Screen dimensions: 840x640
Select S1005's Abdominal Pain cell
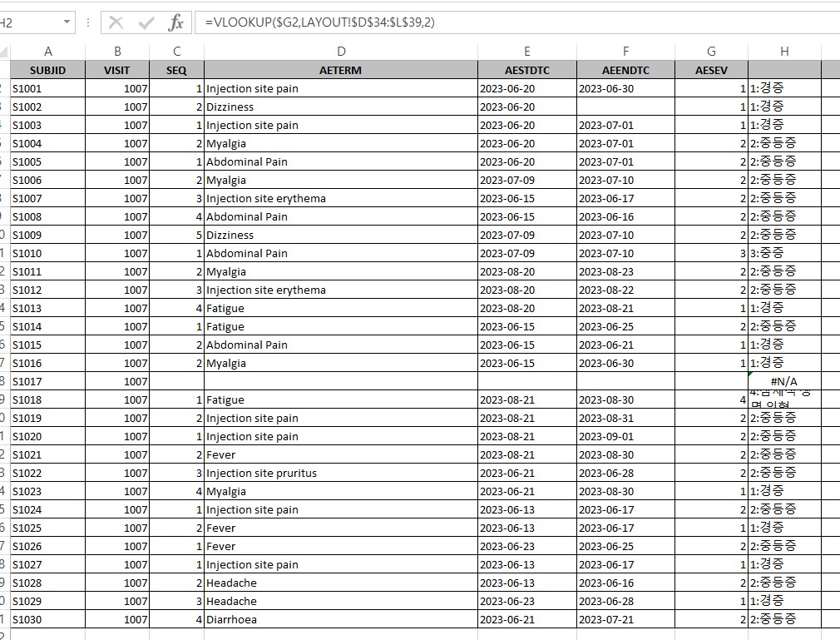coord(341,161)
